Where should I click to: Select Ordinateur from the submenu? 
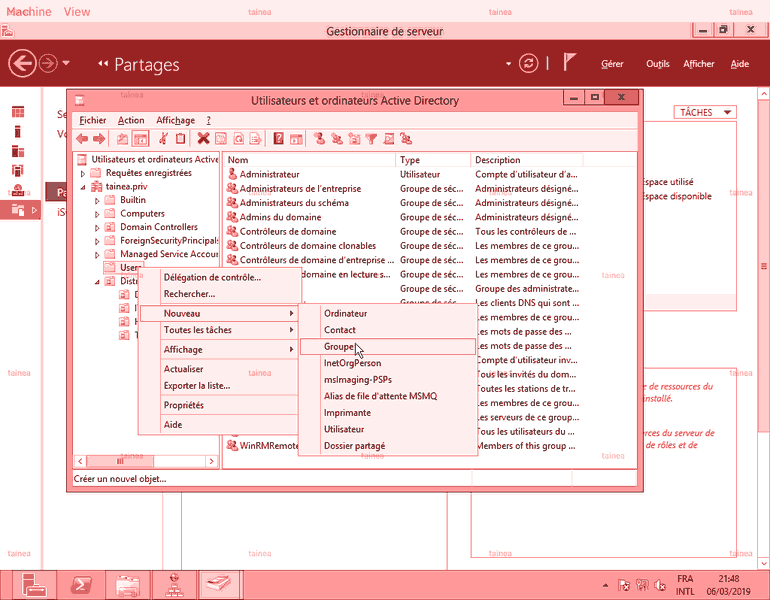[387, 313]
